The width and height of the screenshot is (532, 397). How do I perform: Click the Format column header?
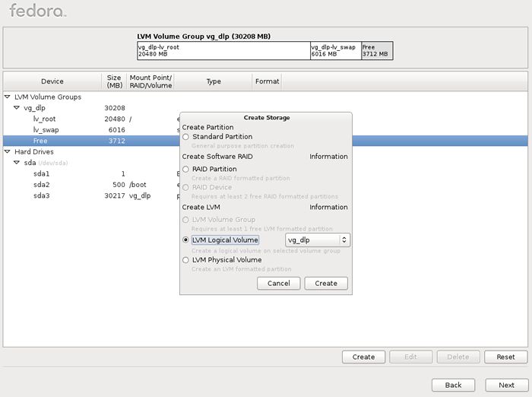267,81
